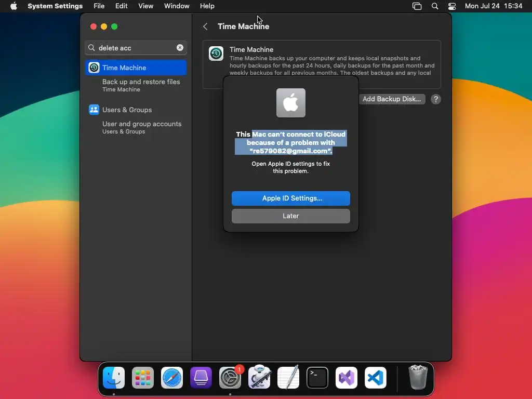This screenshot has width=532, height=399.
Task: Launch Automator from the Dock
Action: tap(259, 378)
